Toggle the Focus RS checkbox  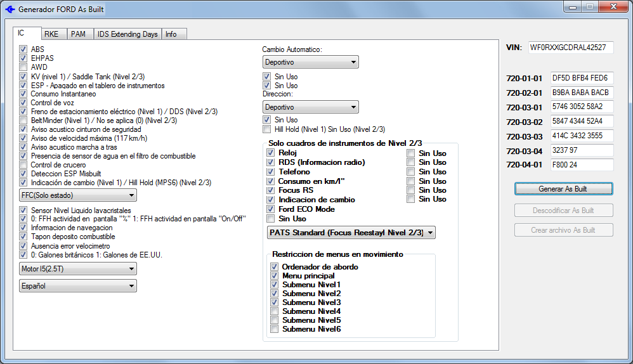(271, 190)
